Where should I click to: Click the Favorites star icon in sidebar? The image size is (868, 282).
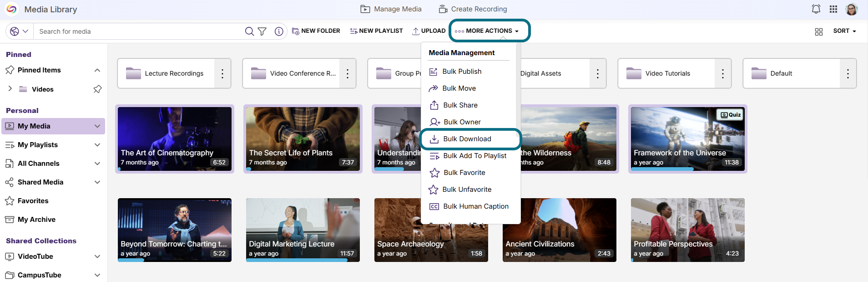click(10, 201)
